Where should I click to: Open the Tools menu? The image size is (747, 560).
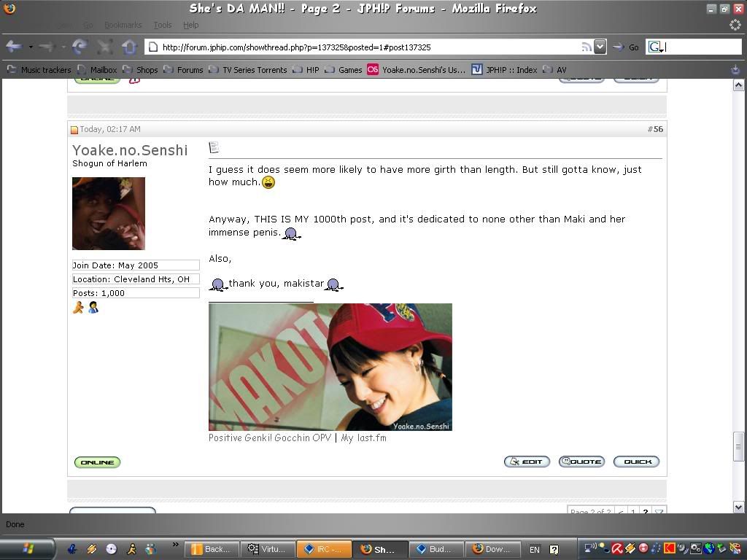point(163,25)
